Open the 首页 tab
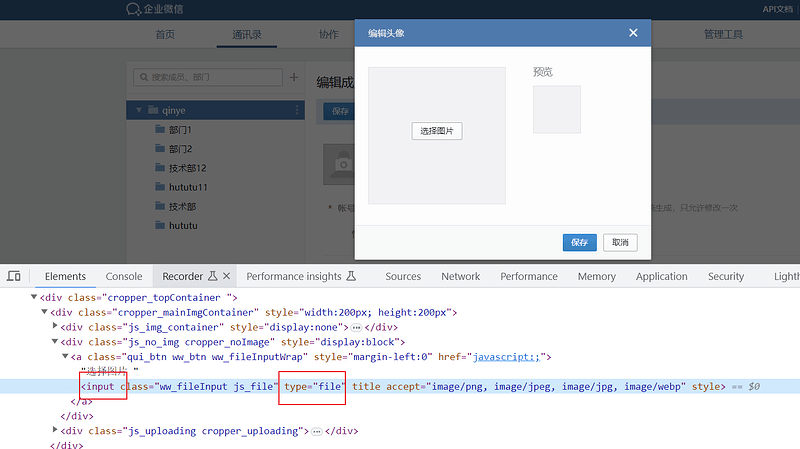The image size is (800, 449). 165,34
